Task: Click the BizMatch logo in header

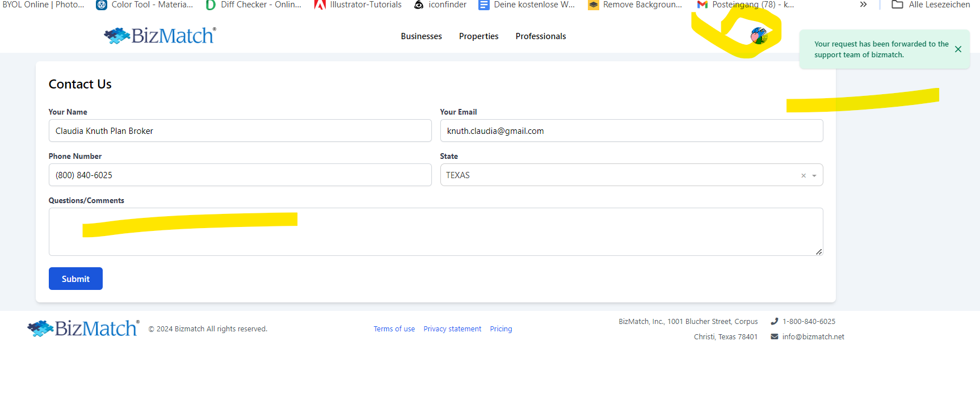Action: click(x=159, y=36)
